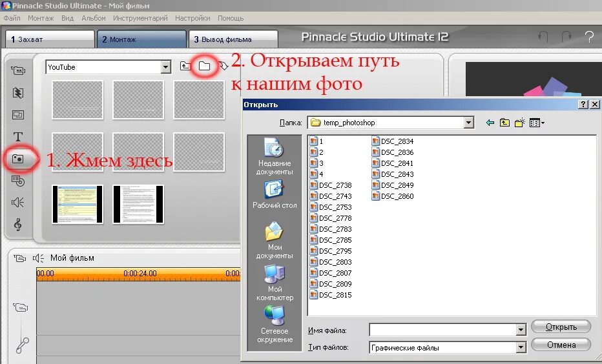Click the video track icon left of timeline

(x=21, y=307)
